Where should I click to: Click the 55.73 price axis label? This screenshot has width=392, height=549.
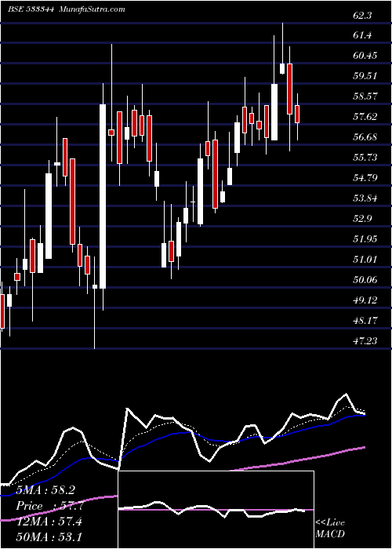[366, 157]
